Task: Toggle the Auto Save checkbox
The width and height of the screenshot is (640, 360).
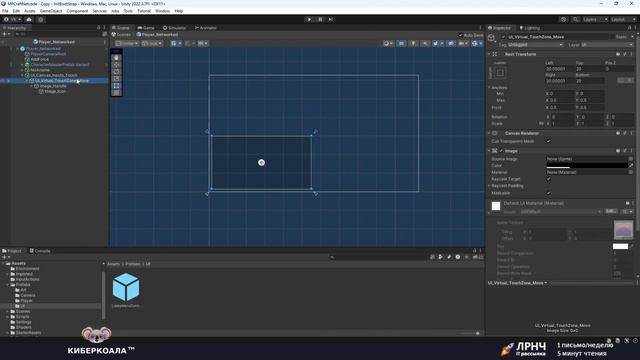Action: (460, 35)
